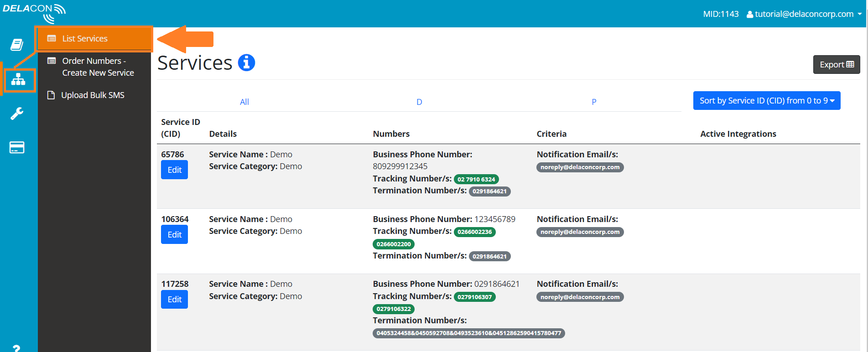Click service ID 106364 text

175,219
